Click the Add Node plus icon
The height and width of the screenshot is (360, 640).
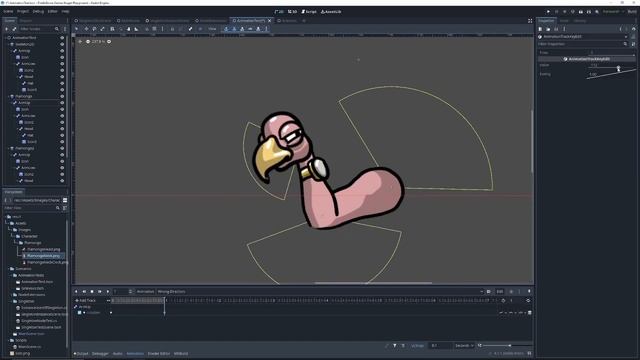pyautogui.click(x=7, y=29)
